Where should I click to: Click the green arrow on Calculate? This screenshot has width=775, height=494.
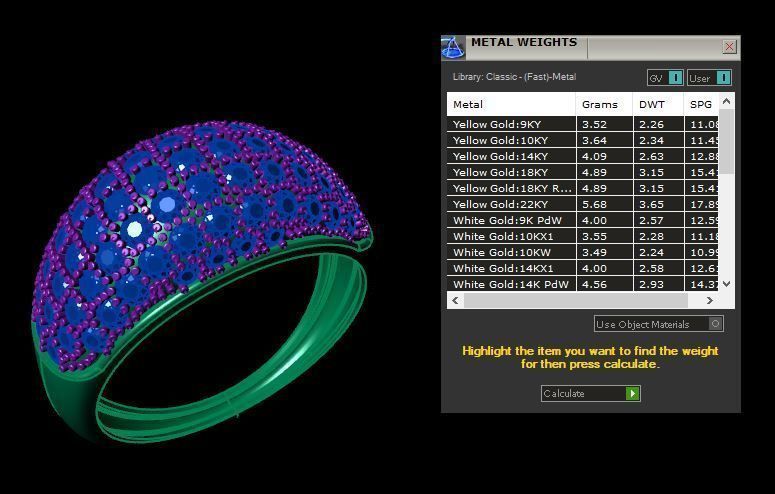point(633,393)
